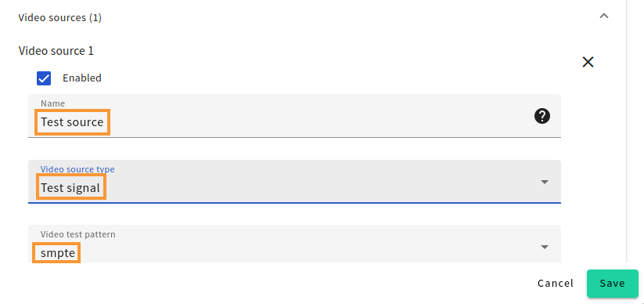Remove Video source 1 with X icon
Viewport: 644px width, 304px height.
click(x=588, y=62)
